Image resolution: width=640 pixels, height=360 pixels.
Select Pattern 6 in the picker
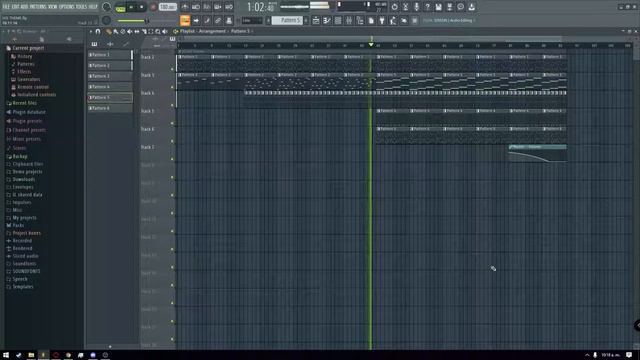(110, 108)
